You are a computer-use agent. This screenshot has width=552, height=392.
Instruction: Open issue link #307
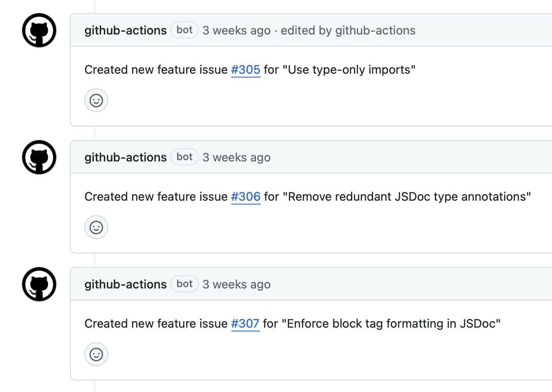pos(245,323)
